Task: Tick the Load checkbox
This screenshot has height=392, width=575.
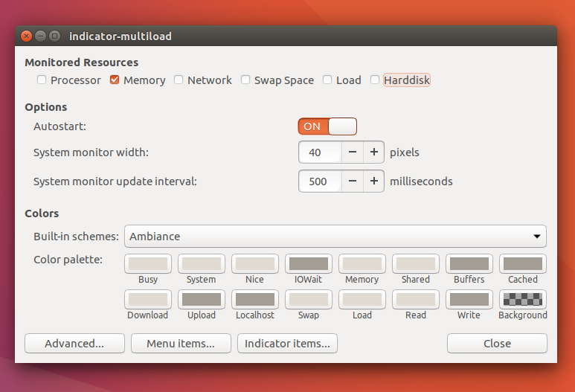Action: pyautogui.click(x=327, y=80)
